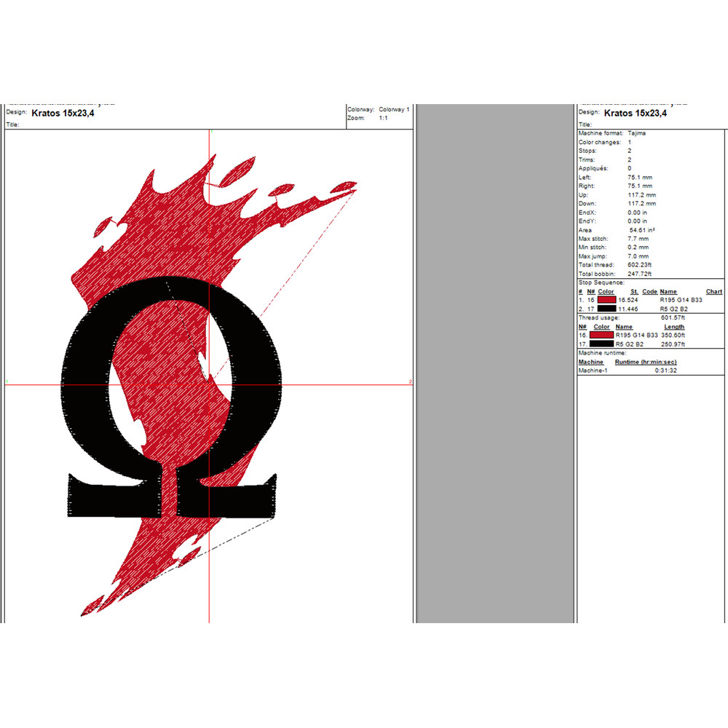Viewport: 728px width, 728px height.
Task: Click the Length column header
Action: (674, 327)
